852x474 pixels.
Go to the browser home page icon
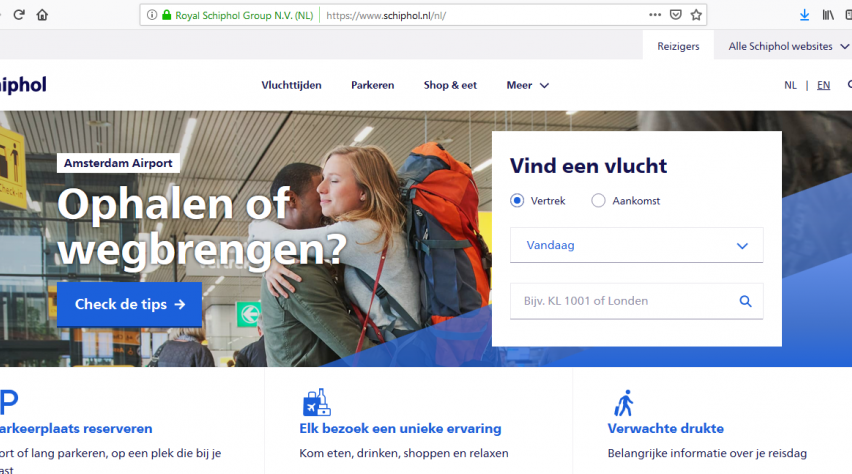[x=42, y=15]
